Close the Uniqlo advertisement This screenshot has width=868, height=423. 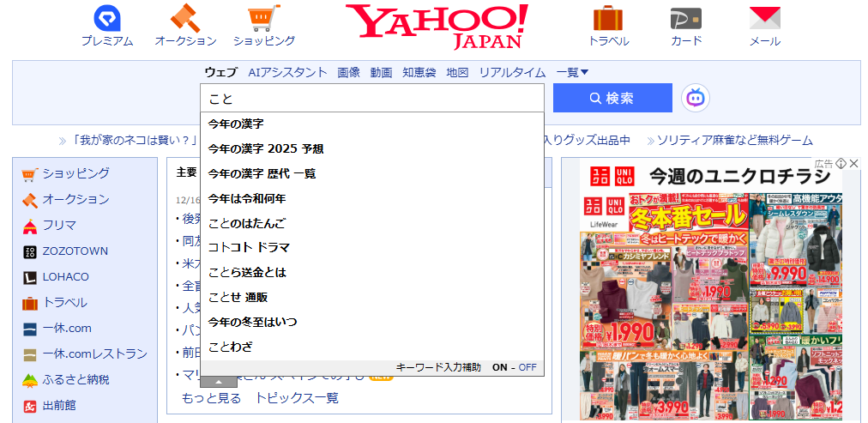853,163
